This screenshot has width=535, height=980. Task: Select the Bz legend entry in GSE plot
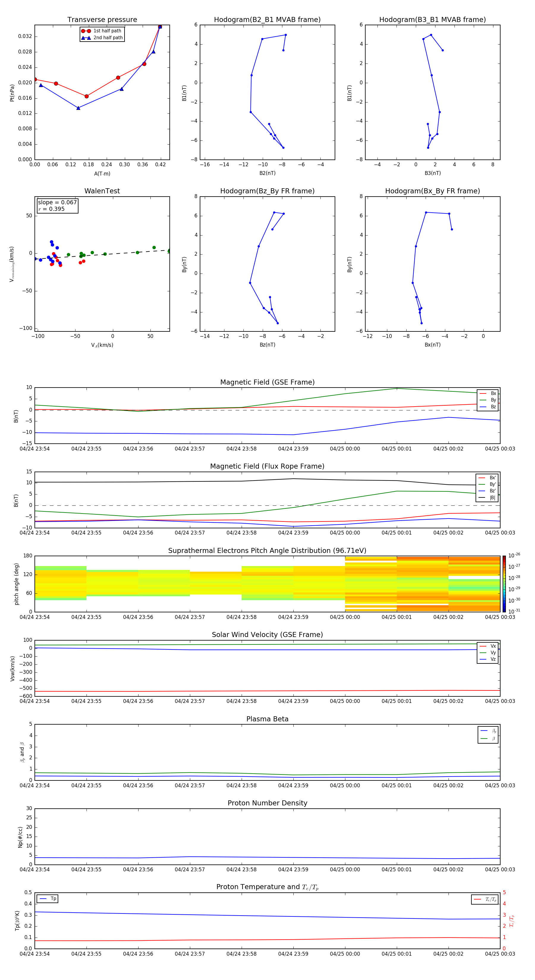488,407
